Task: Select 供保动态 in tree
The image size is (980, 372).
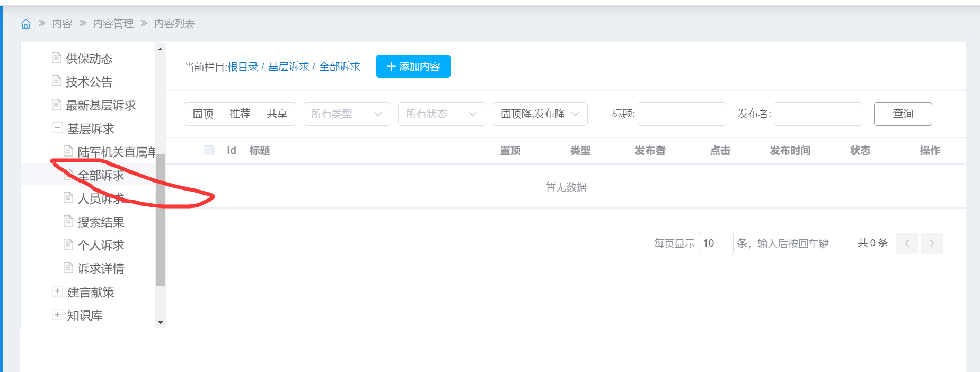Action: click(x=89, y=58)
